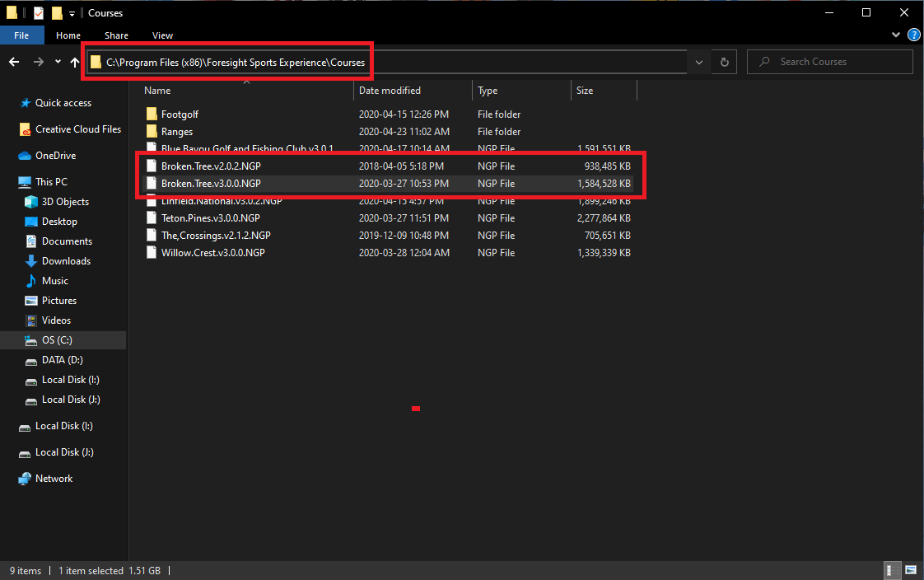Open recent locations dropdown arrow
The height and width of the screenshot is (580, 924).
[x=58, y=61]
